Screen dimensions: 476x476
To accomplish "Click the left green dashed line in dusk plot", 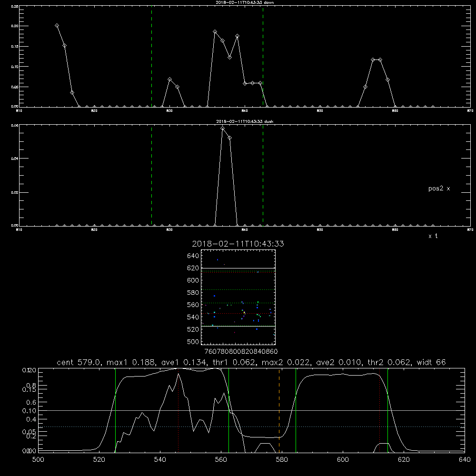I will (151, 175).
